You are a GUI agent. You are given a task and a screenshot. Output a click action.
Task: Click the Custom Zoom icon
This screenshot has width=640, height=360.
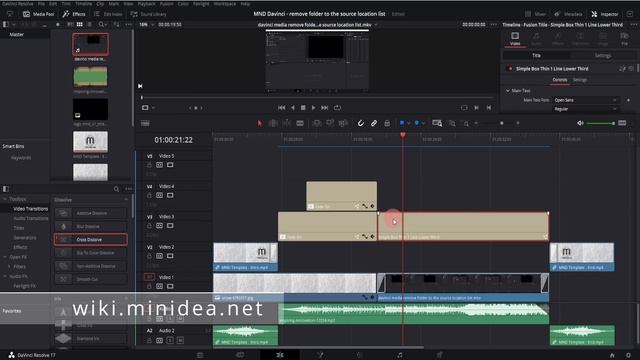coord(466,123)
